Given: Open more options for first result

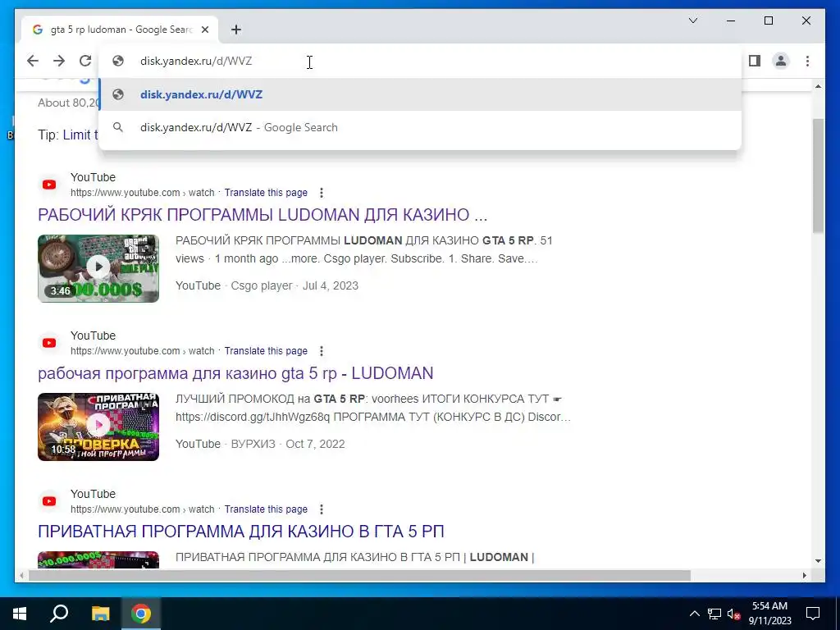Looking at the screenshot, I should click(322, 193).
